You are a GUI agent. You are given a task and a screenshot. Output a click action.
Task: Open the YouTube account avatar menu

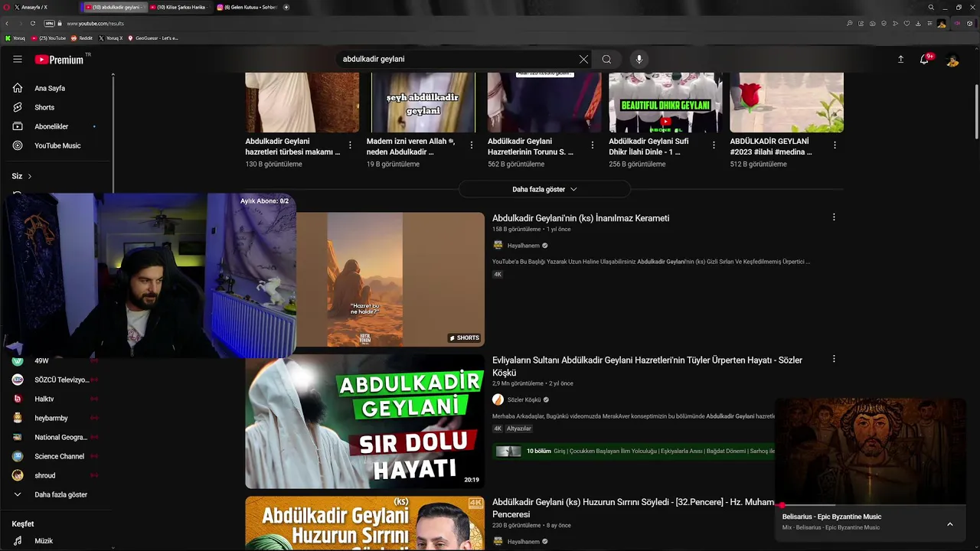(952, 60)
